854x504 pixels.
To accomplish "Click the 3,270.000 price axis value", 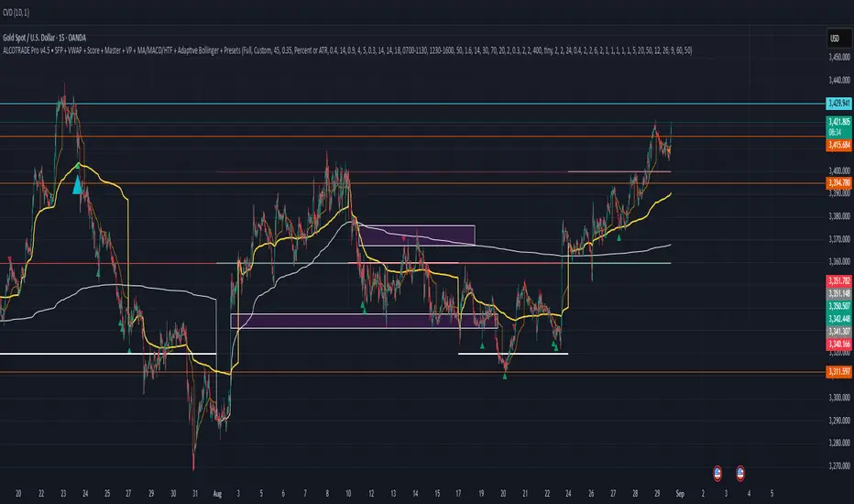I will (838, 466).
